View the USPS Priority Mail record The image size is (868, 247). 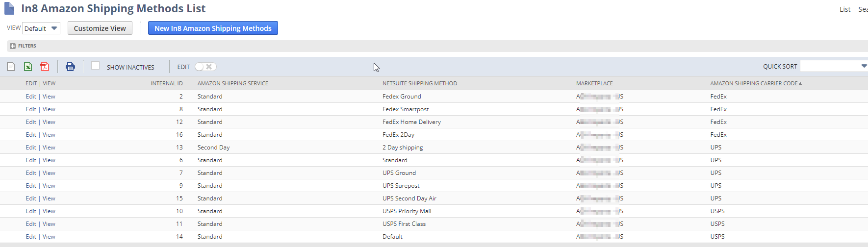pyautogui.click(x=49, y=211)
